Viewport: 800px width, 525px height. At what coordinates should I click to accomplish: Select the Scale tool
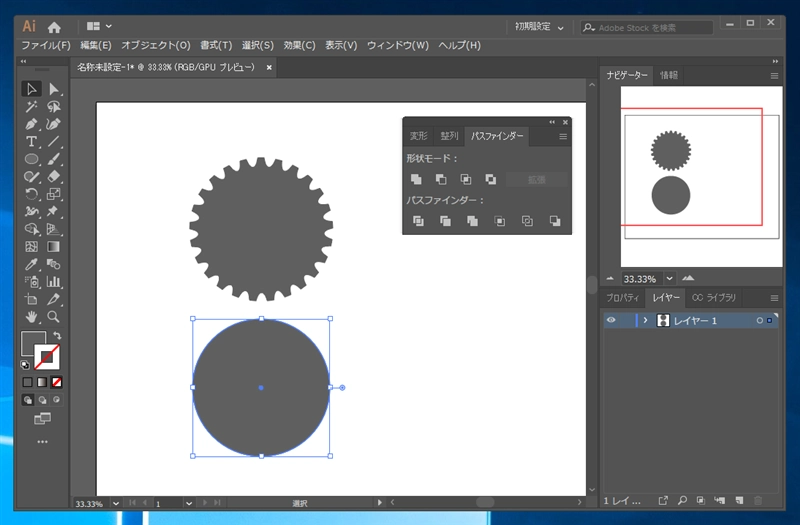tap(54, 194)
